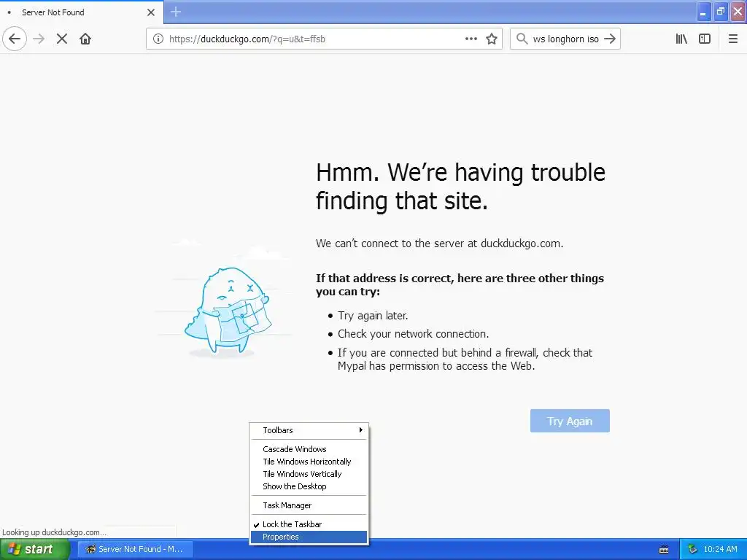Choose Tile Windows Vertically

click(x=309, y=474)
